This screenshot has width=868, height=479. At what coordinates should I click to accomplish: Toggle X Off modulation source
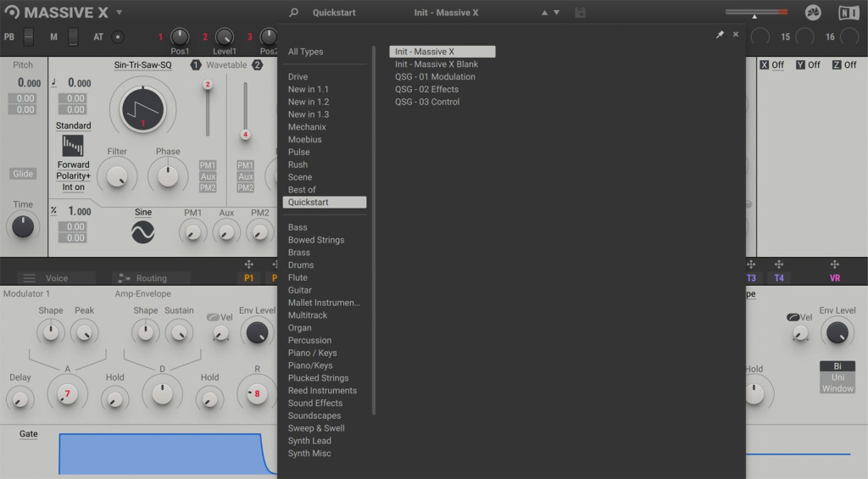point(771,64)
